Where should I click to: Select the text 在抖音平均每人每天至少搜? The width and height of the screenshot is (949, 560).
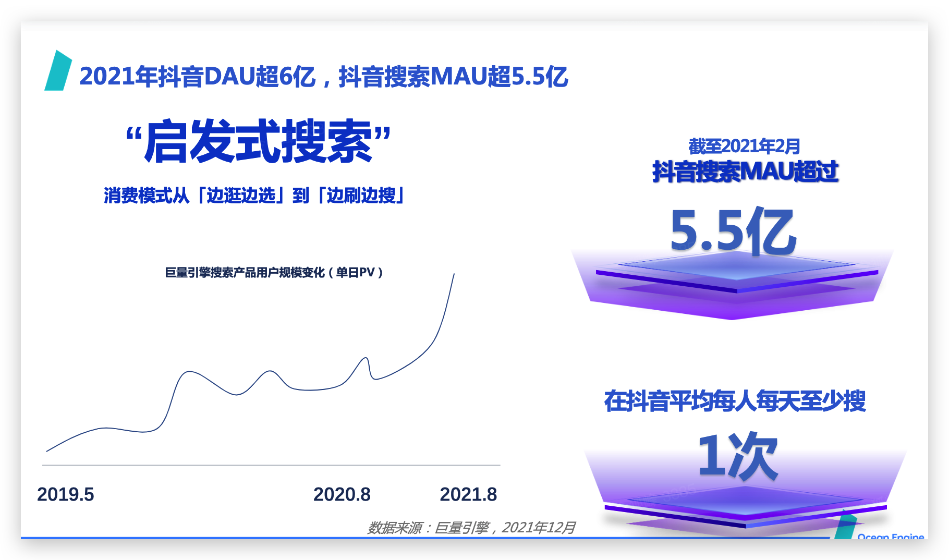(x=735, y=401)
